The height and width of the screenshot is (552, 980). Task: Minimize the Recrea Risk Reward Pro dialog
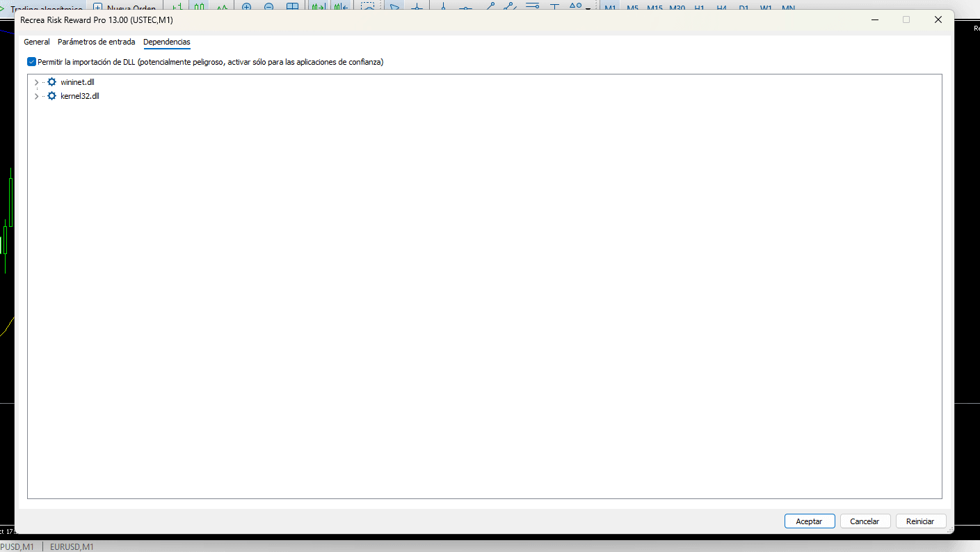[x=874, y=19]
